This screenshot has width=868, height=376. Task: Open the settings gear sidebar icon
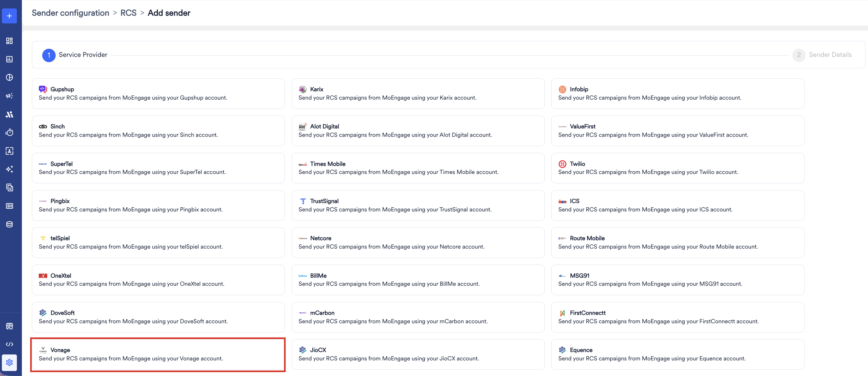click(9, 363)
